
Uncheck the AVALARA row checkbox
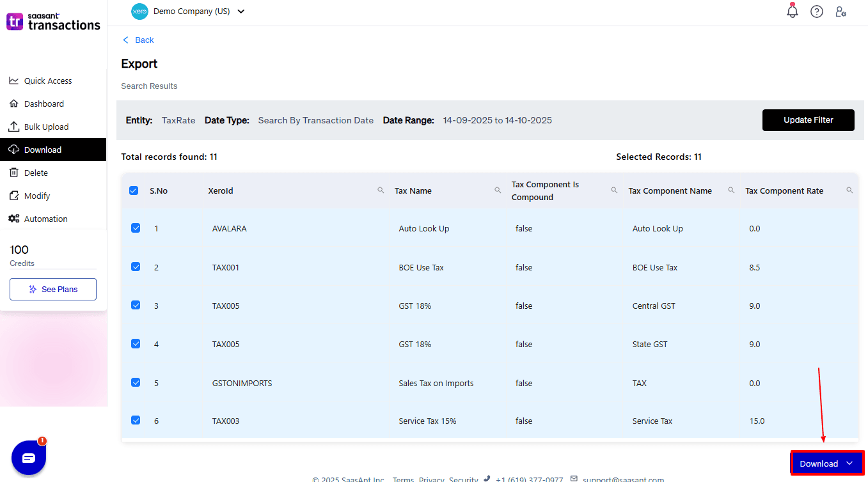point(136,228)
